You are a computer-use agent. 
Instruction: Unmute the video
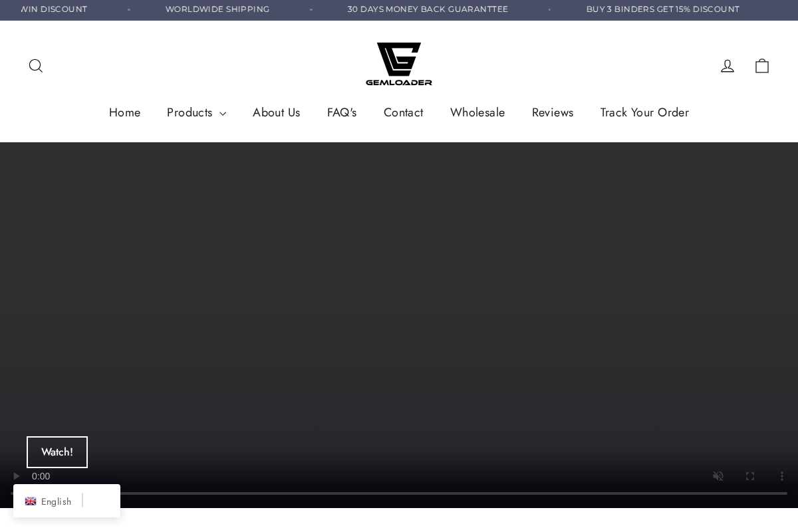718,476
